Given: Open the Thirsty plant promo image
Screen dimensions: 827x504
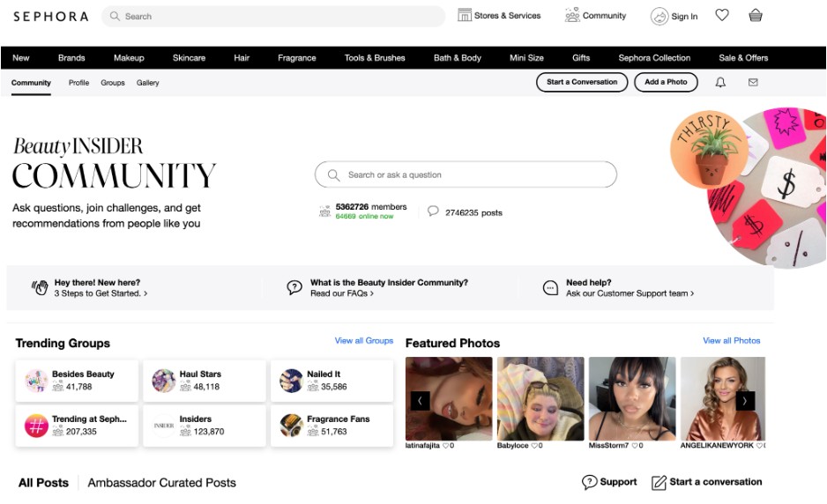Looking at the screenshot, I should point(710,150).
